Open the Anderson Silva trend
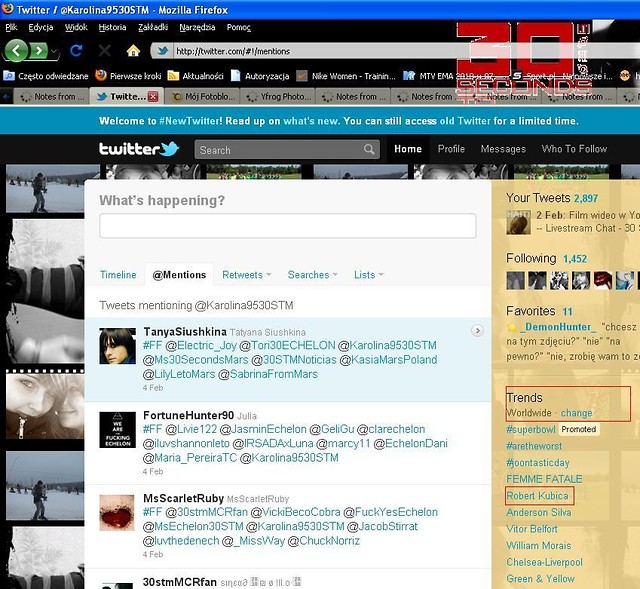Viewport: 640px width, 589px height. [x=538, y=512]
